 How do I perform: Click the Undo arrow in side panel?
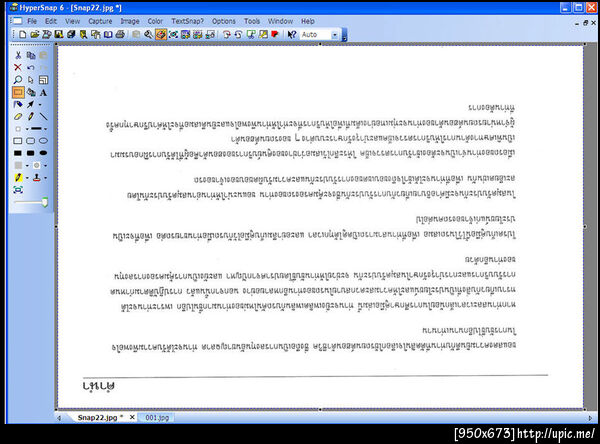tap(31, 68)
